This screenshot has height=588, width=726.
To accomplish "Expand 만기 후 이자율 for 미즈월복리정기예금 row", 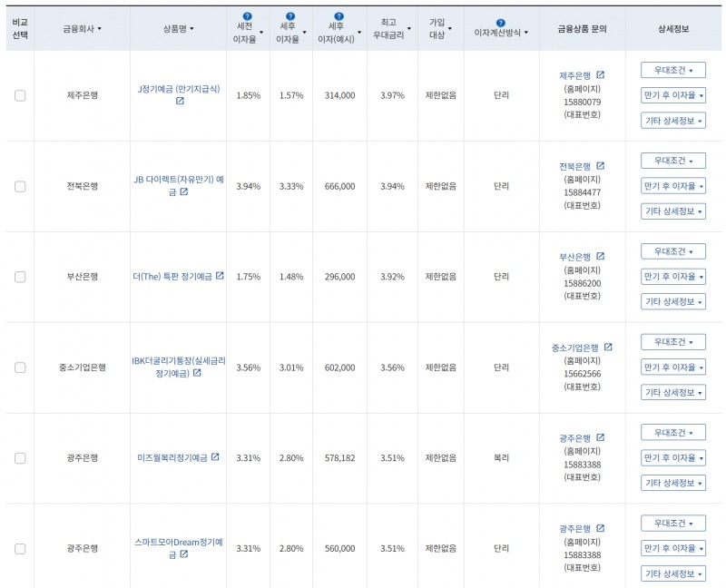I will pyautogui.click(x=673, y=458).
